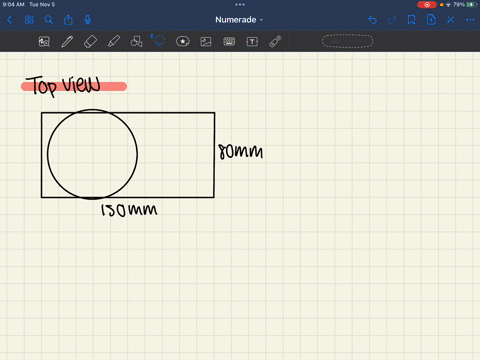Select the Shapes tool
This screenshot has height=360, width=480.
click(136, 42)
